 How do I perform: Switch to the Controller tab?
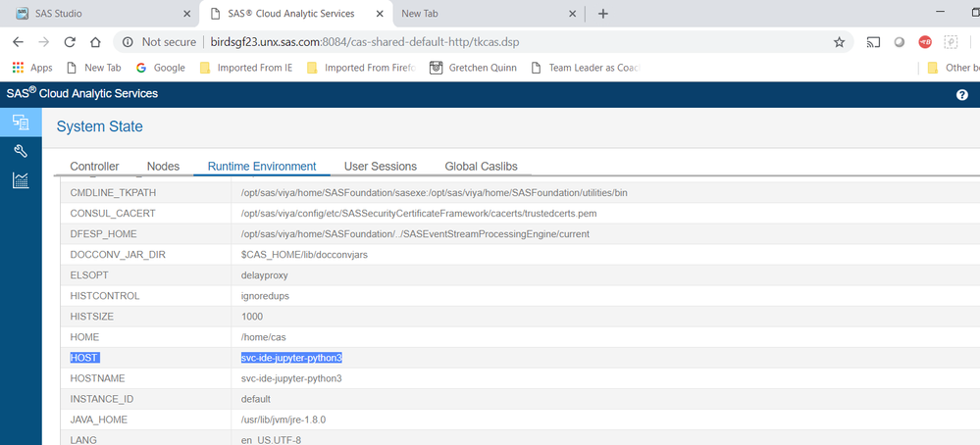94,167
